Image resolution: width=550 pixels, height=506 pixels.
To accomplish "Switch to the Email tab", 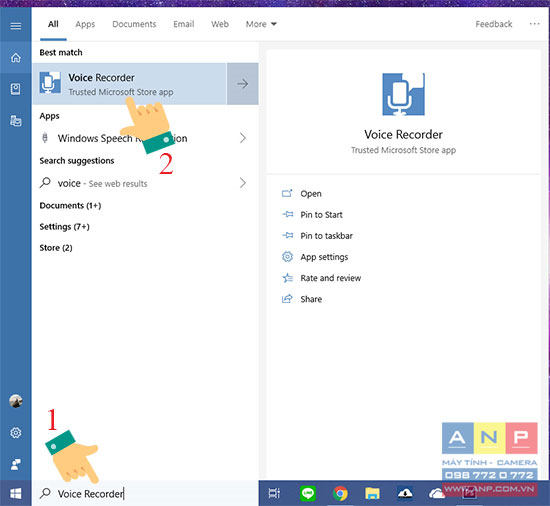I will click(x=183, y=24).
